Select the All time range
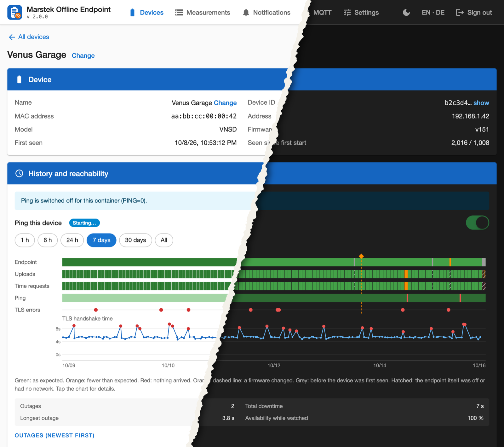Screen dimensions: 504x447 164,240
